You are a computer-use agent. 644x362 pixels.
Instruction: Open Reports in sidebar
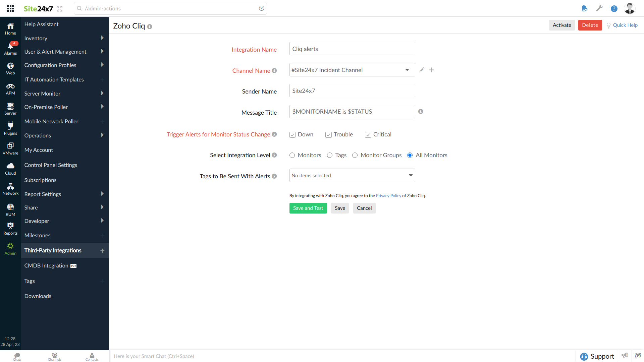[x=10, y=229]
